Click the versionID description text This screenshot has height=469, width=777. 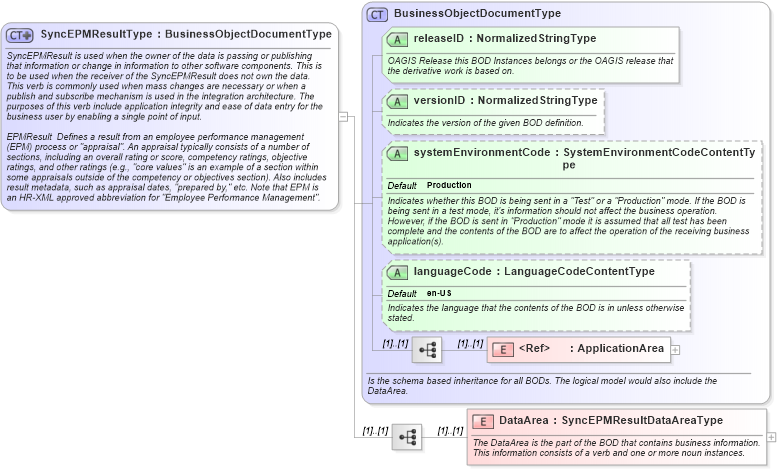[485, 122]
